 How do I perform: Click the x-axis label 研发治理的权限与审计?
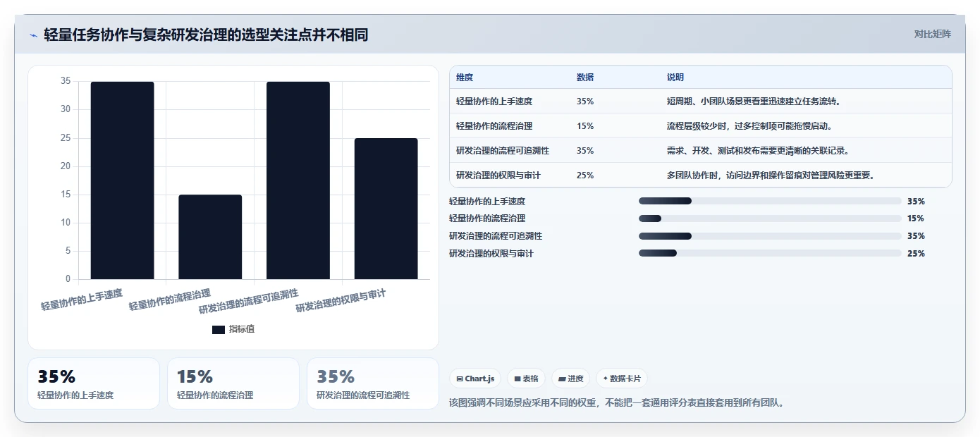point(341,300)
